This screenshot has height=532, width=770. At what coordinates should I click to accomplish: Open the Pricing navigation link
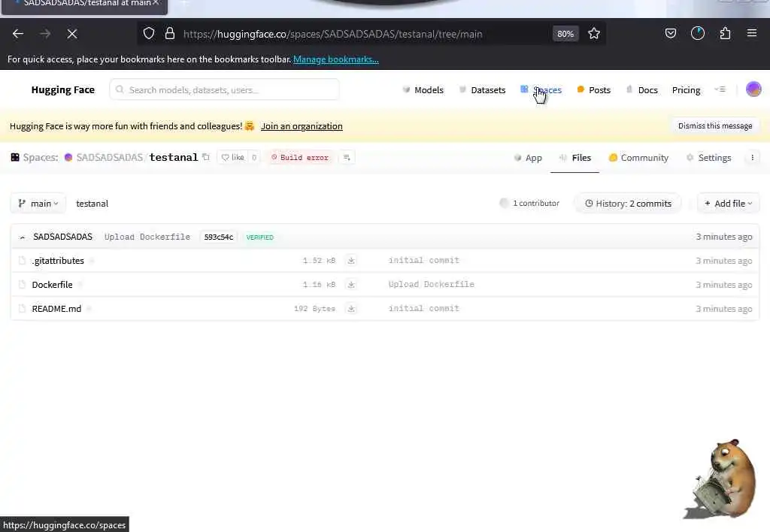coord(686,90)
